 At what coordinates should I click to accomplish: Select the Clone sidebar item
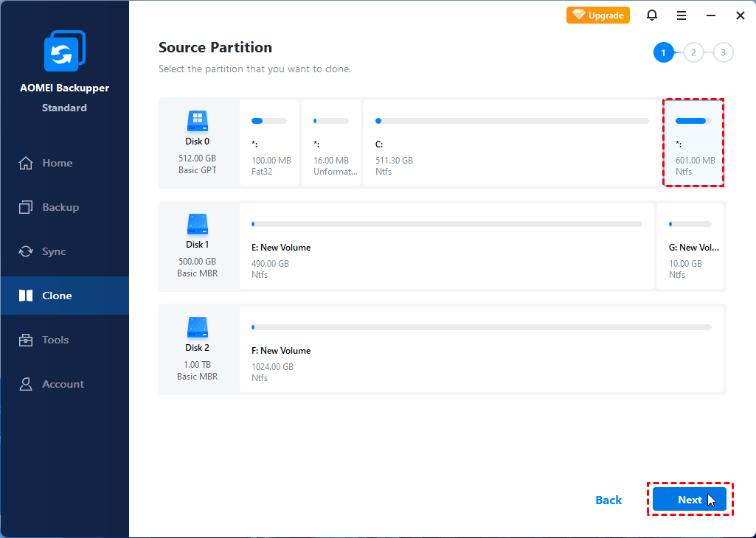click(x=57, y=296)
